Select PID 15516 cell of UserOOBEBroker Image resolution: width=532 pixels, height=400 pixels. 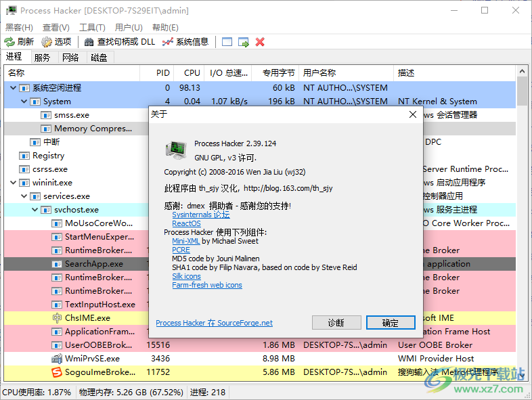(158, 345)
